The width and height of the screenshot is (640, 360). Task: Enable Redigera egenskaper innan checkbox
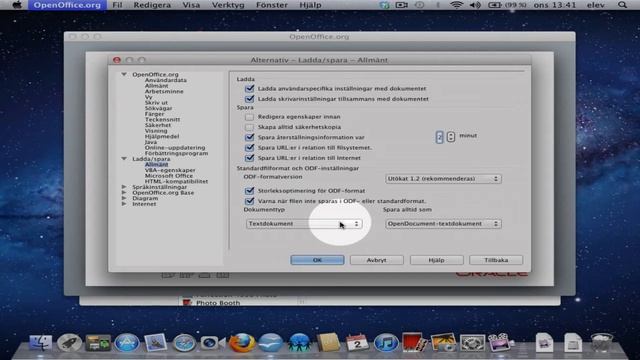pos(249,117)
